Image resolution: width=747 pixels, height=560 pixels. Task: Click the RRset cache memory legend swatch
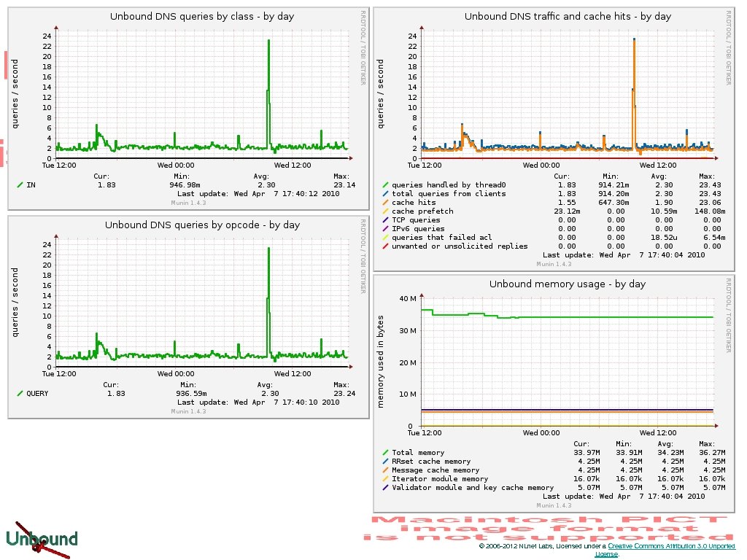pos(385,461)
